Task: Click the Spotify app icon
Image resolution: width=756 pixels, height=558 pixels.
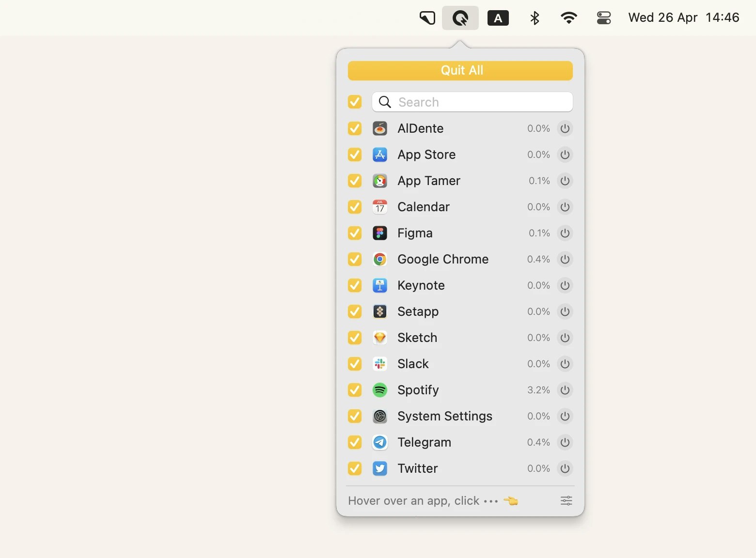Action: pyautogui.click(x=380, y=390)
